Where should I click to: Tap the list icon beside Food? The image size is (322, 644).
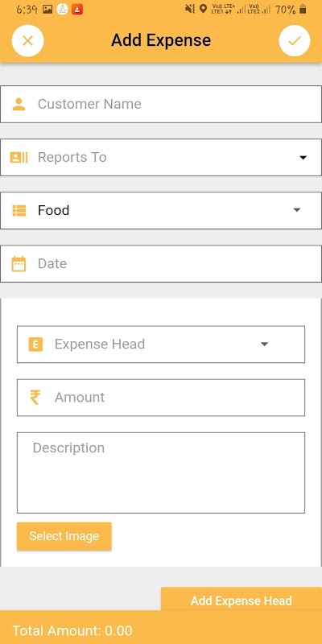[19, 211]
